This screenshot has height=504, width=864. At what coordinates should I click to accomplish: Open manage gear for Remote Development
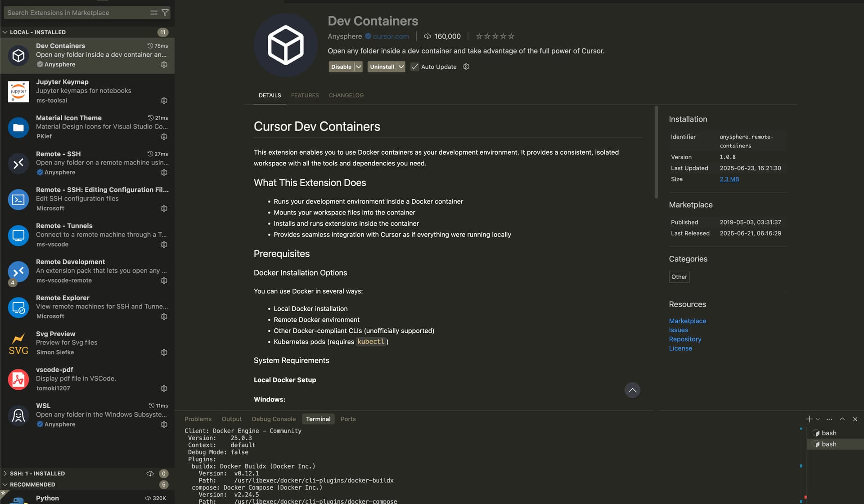(164, 281)
